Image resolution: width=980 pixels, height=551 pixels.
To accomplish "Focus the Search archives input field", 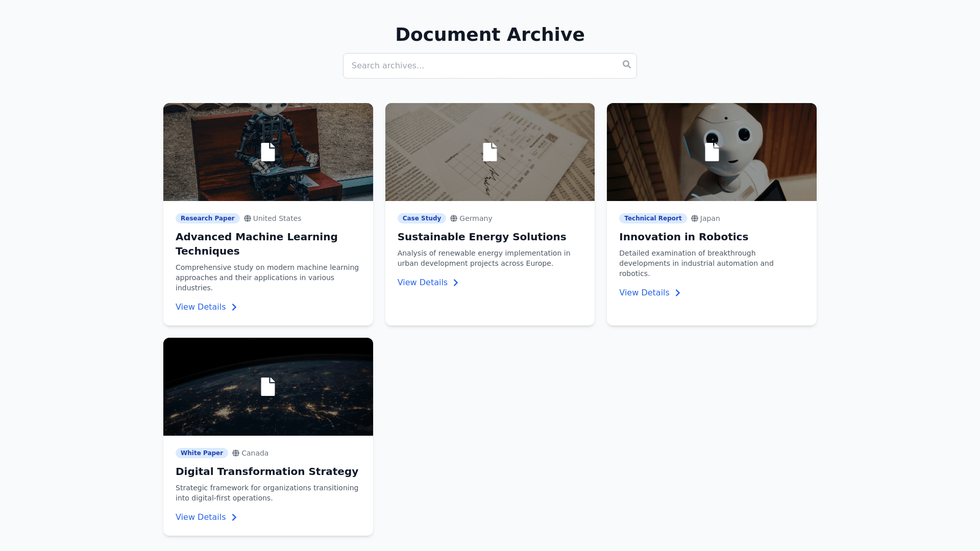I will (x=480, y=66).
